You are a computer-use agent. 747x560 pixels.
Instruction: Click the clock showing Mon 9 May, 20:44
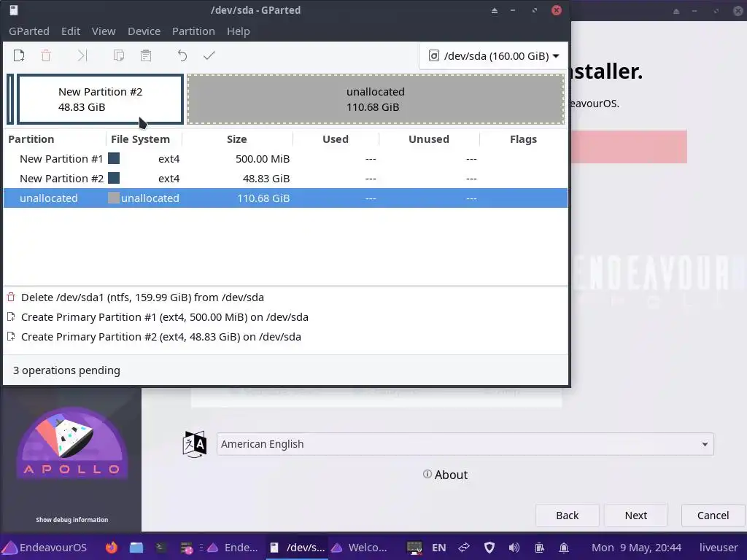point(636,547)
